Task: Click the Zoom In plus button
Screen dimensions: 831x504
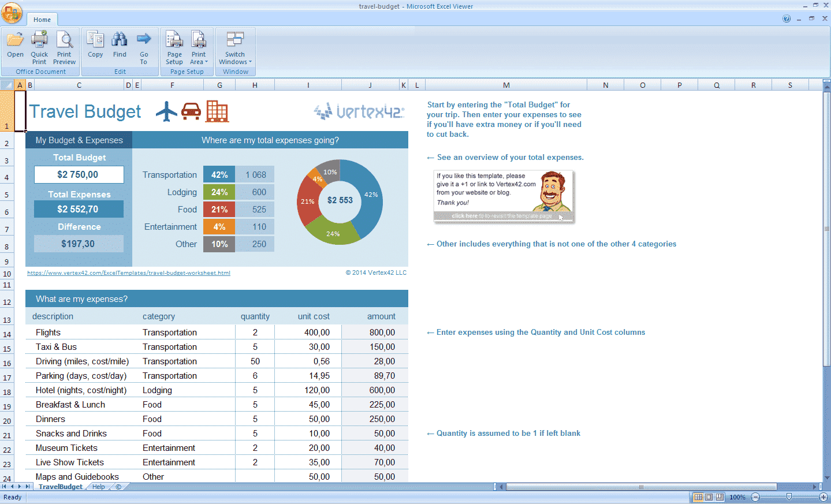Action: point(823,497)
